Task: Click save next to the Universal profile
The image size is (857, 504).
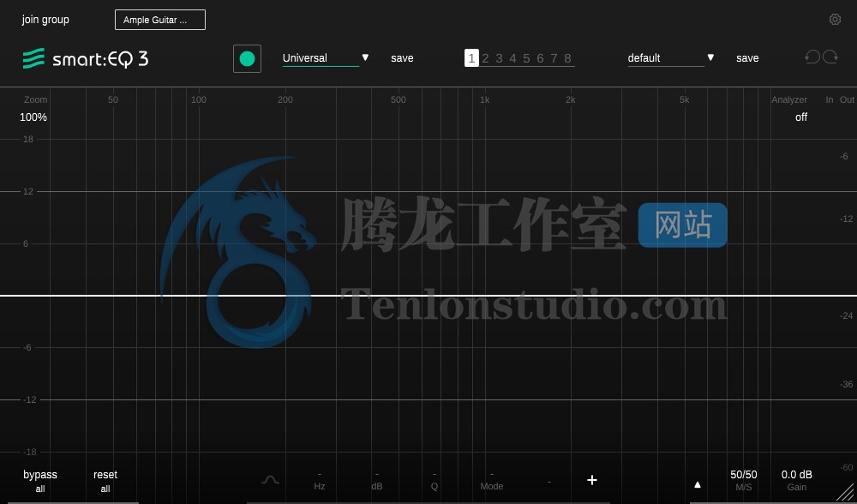Action: click(x=402, y=58)
